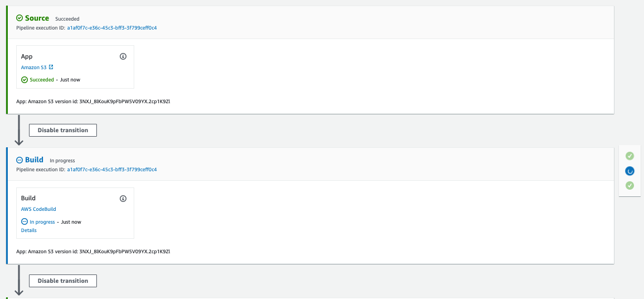This screenshot has width=644, height=299.
Task: View Details of the Build action
Action: pos(29,230)
